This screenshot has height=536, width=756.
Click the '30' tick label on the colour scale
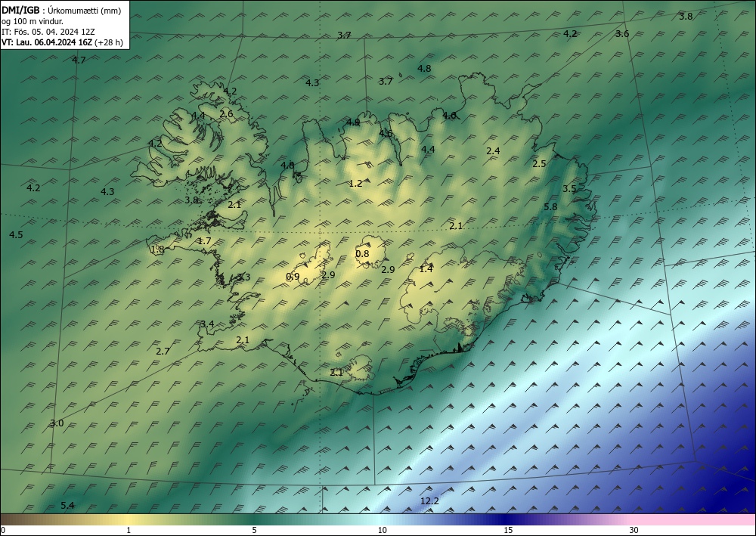634,530
